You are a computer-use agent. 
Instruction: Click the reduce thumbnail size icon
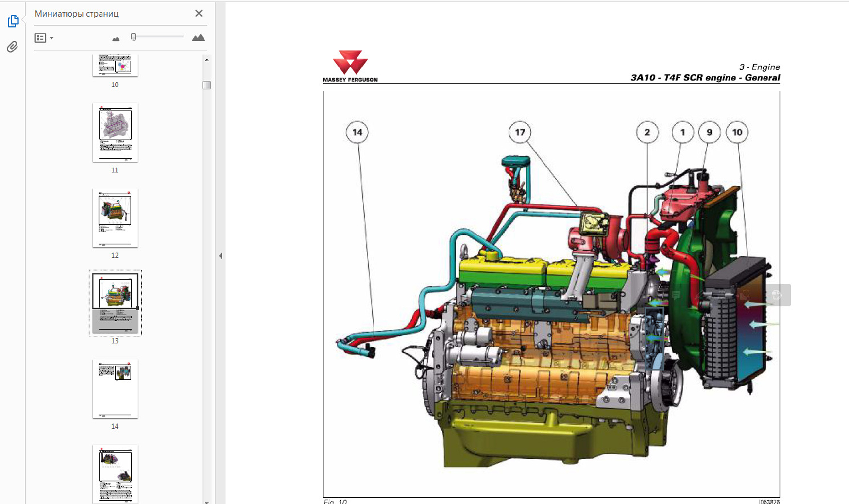point(116,39)
